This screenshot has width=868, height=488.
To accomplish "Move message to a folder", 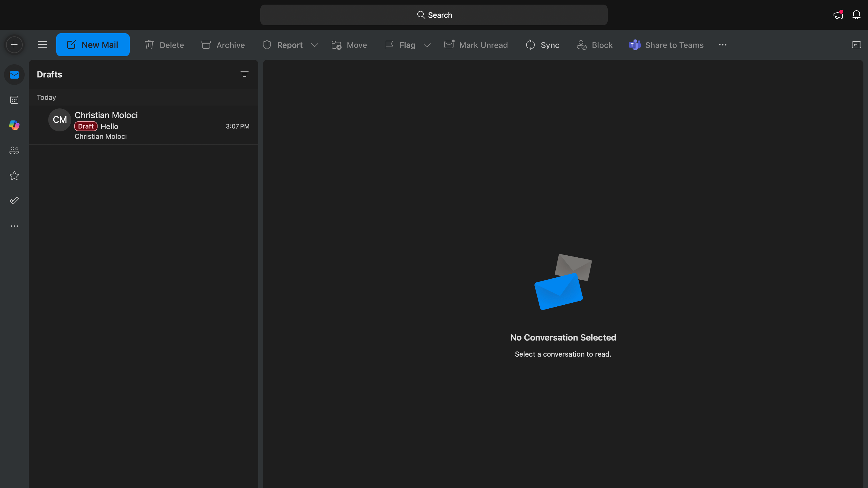I will pos(349,45).
